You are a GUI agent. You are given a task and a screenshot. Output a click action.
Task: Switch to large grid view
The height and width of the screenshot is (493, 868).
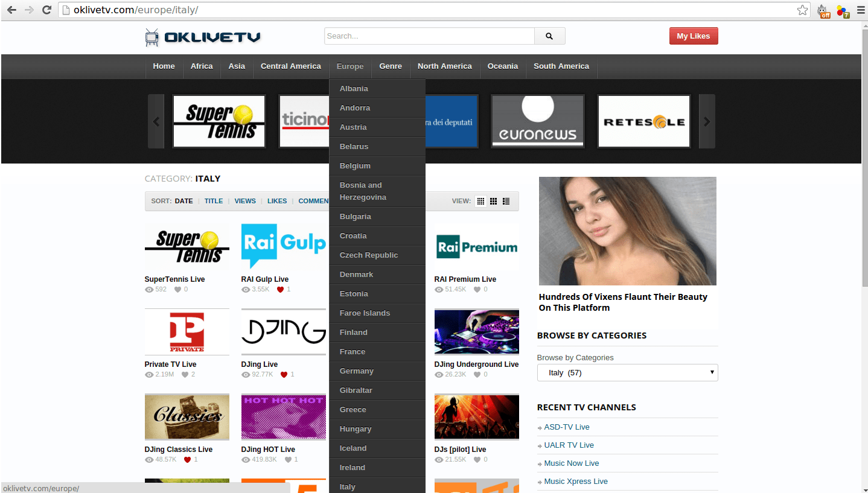493,201
